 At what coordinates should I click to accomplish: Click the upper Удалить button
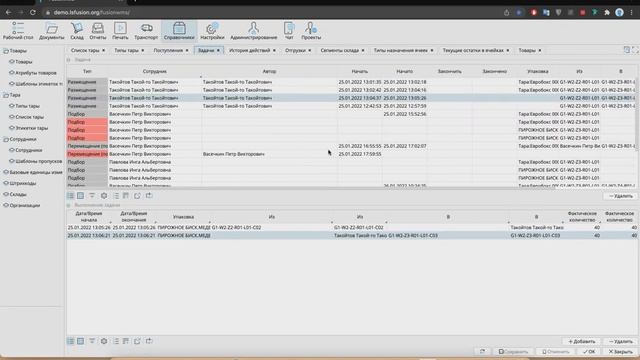621,196
